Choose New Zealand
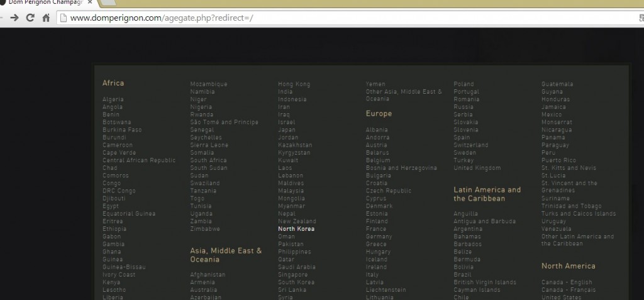The width and height of the screenshot is (644, 300). pyautogui.click(x=297, y=221)
